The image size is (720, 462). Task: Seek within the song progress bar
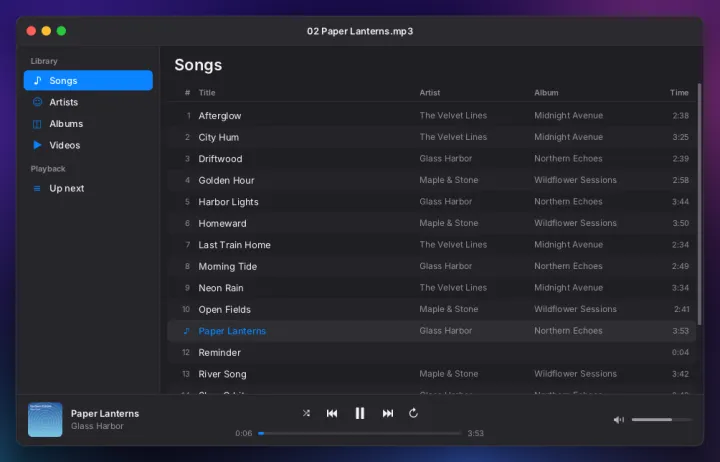click(360, 433)
